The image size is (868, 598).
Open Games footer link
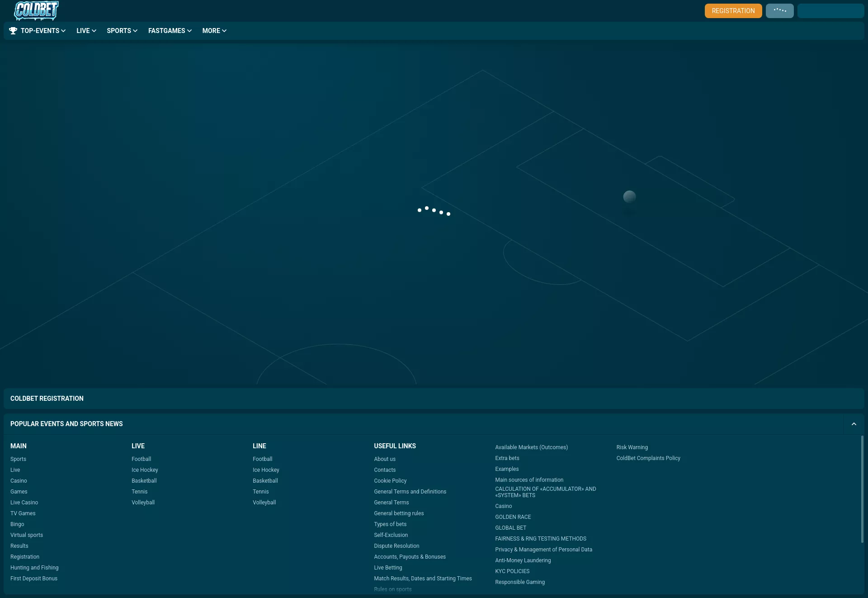click(19, 492)
